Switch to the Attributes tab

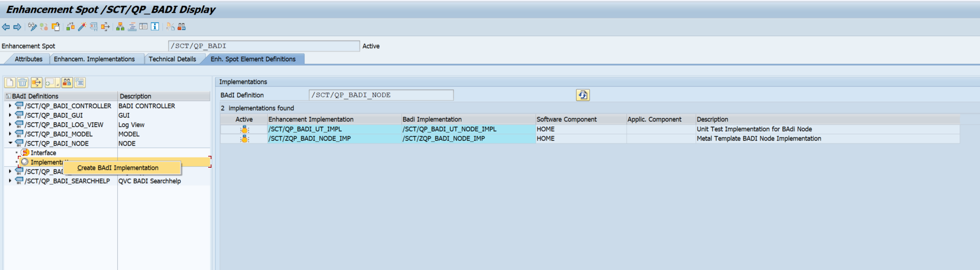[28, 59]
